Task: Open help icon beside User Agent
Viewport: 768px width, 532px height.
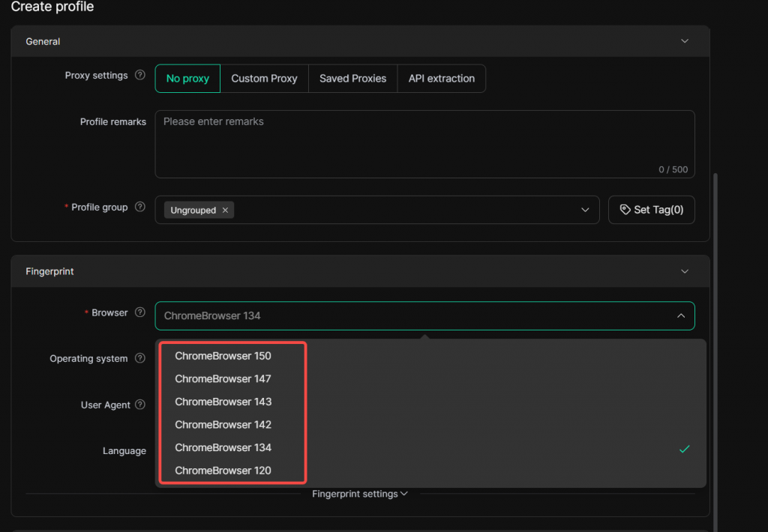Action: (140, 405)
